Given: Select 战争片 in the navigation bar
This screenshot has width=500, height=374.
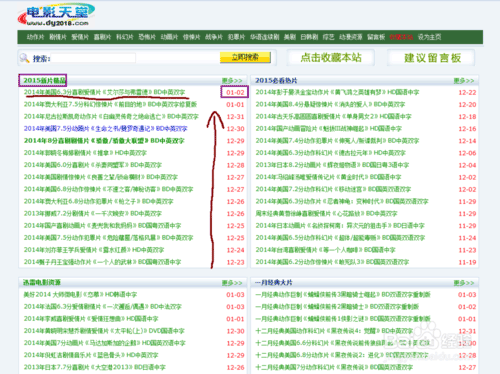Looking at the screenshot, I should 214,37.
